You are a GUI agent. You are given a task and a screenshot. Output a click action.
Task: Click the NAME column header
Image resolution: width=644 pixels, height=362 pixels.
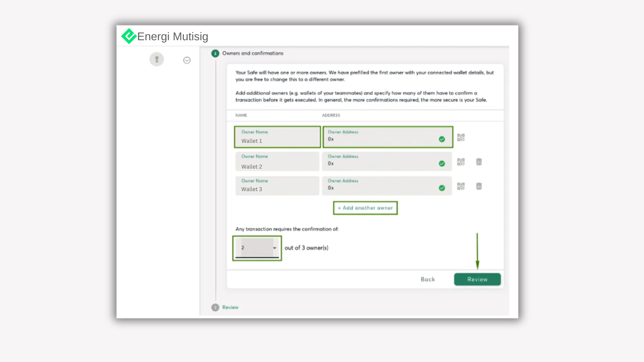pos(241,115)
